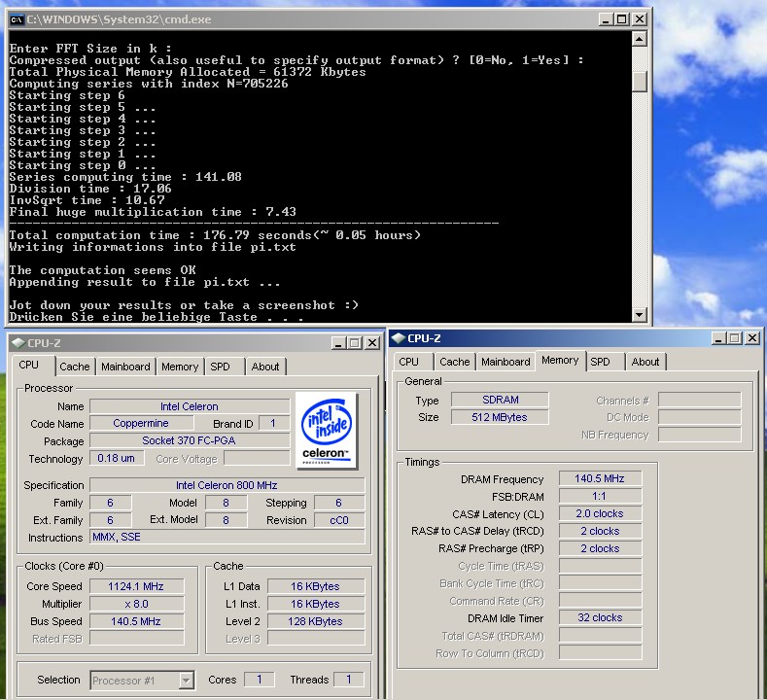767x700 pixels.
Task: Click the Code Name value 'Coppermine'
Action: click(141, 423)
